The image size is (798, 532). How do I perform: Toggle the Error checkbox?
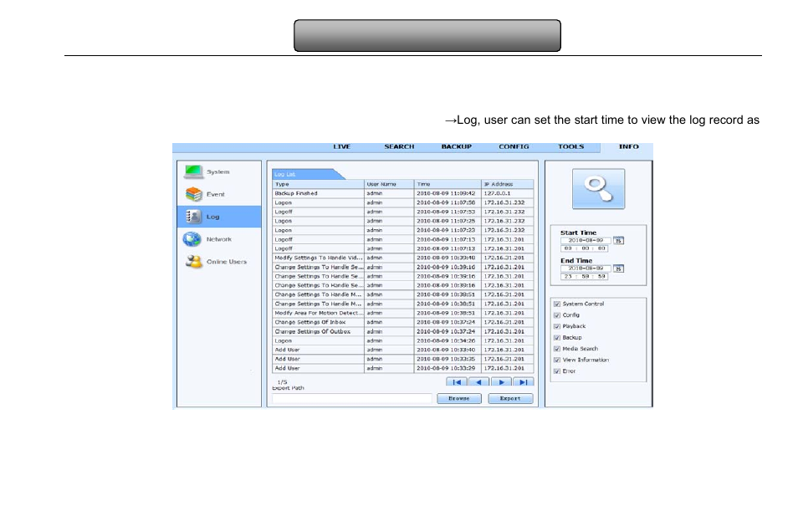click(x=557, y=371)
